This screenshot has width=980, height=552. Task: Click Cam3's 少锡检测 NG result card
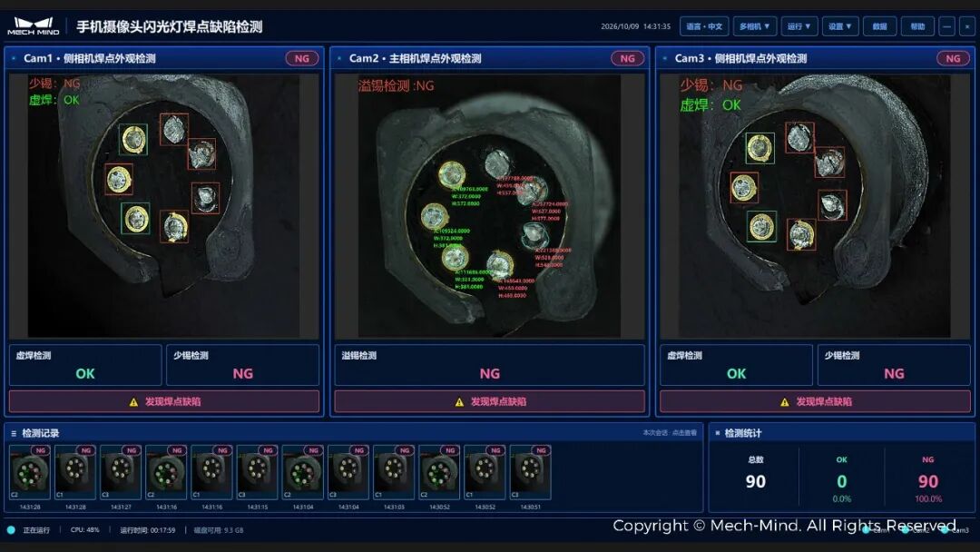click(x=895, y=365)
